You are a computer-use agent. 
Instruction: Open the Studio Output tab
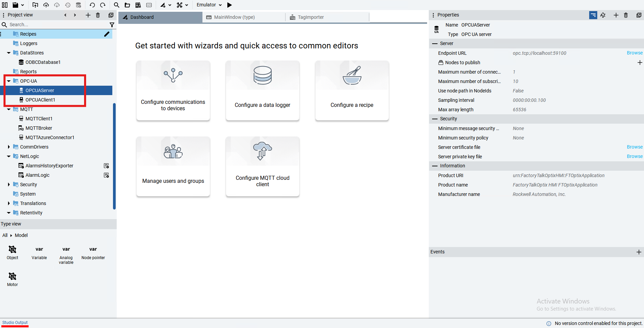coord(15,323)
